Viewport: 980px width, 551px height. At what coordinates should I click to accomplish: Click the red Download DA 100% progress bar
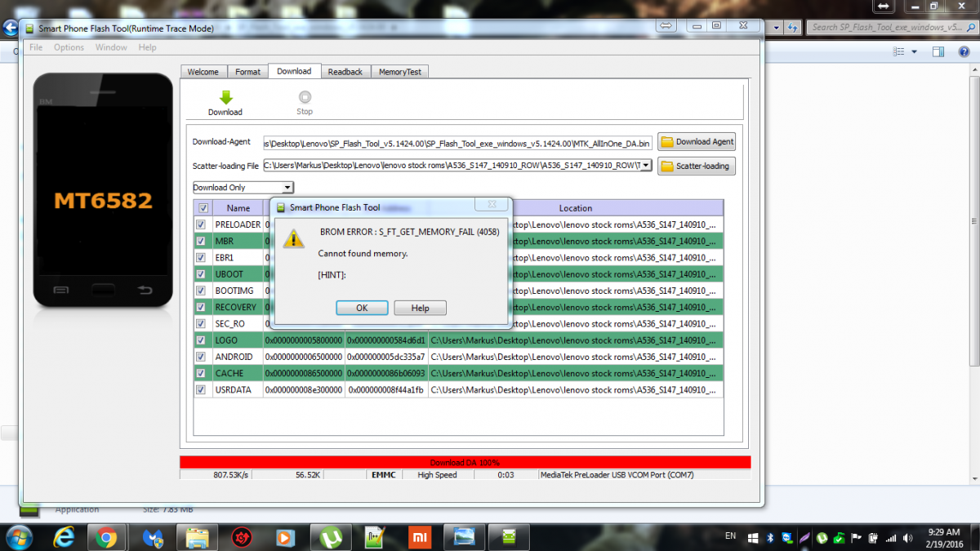(x=465, y=462)
